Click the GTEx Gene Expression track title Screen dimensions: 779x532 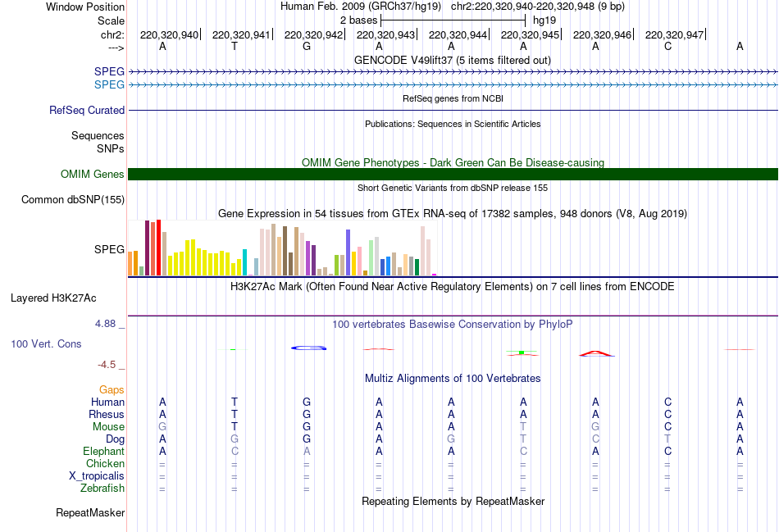point(453,214)
